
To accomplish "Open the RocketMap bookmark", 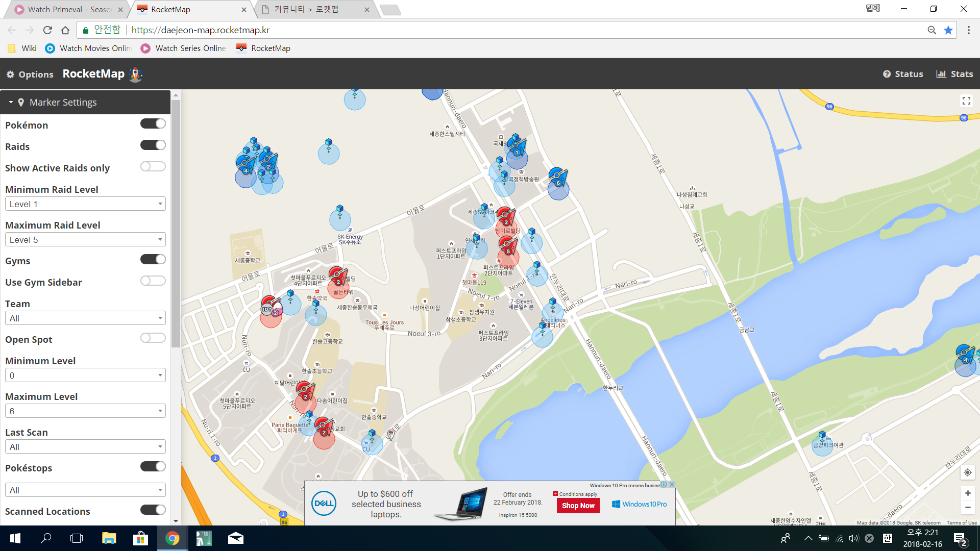I will pyautogui.click(x=264, y=48).
